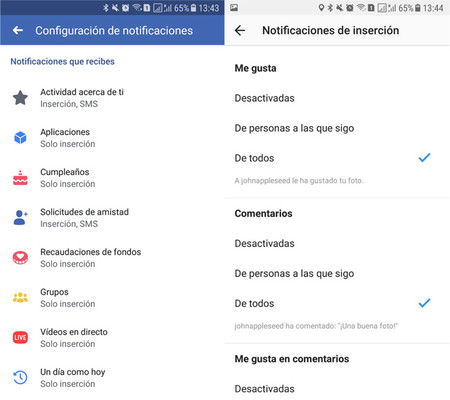Tap the heart Recaudaciones de fondos icon
450x400 pixels.
click(20, 258)
